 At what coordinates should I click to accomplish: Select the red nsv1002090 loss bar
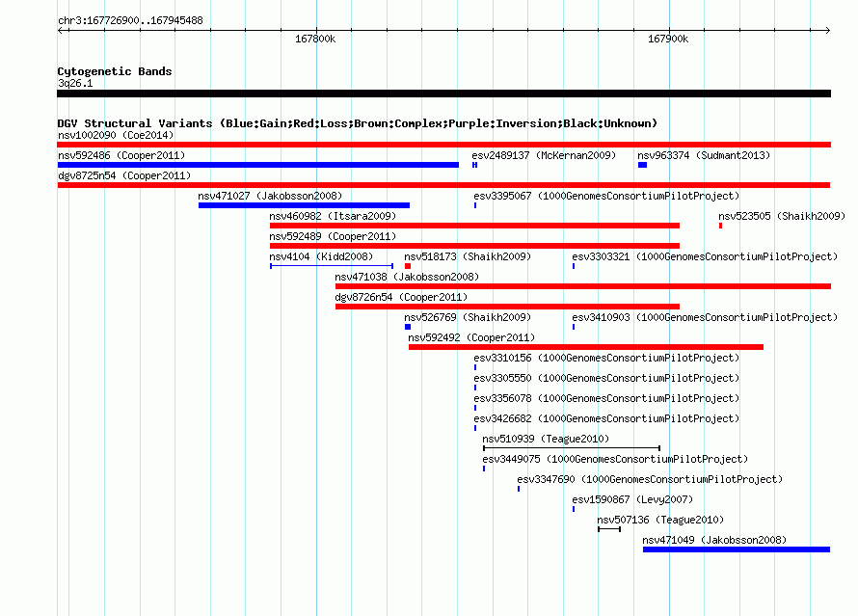coord(443,145)
